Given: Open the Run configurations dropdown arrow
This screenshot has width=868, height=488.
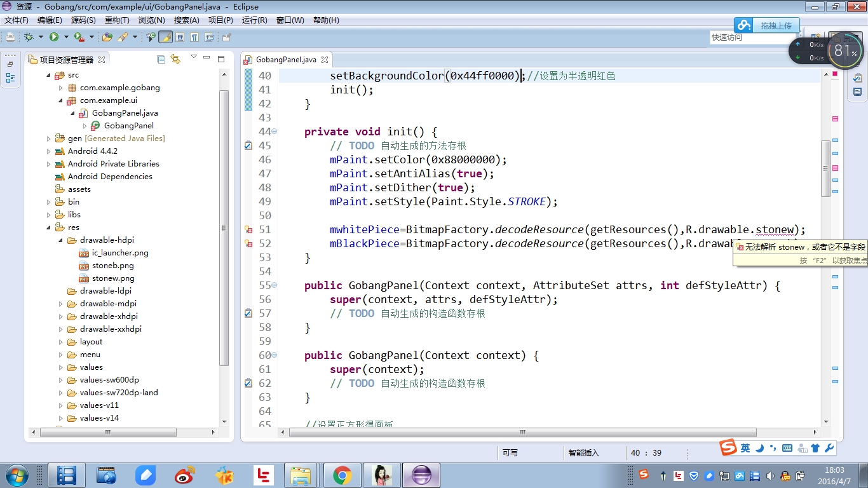Looking at the screenshot, I should 65,37.
